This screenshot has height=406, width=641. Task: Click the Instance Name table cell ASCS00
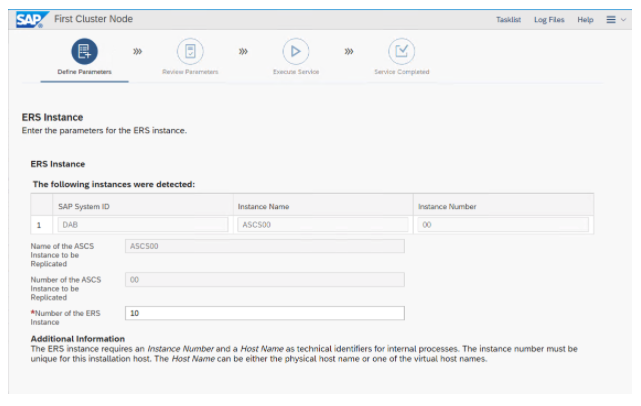click(x=323, y=225)
